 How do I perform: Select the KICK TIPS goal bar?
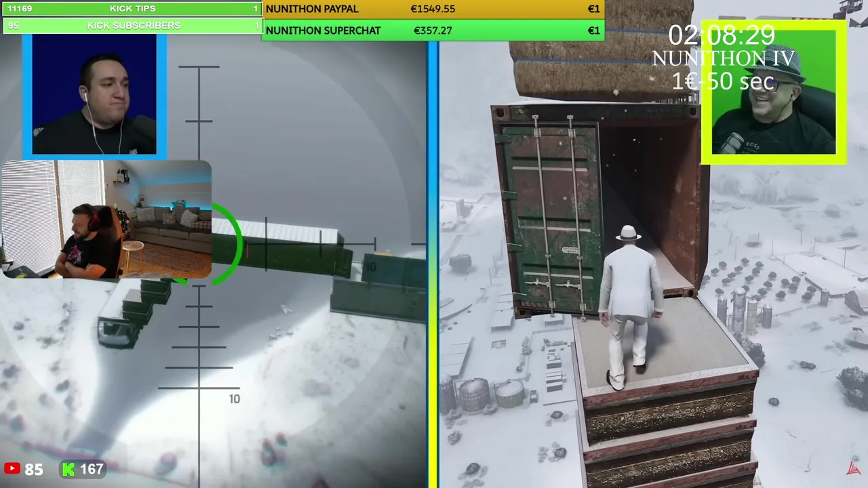pyautogui.click(x=132, y=9)
